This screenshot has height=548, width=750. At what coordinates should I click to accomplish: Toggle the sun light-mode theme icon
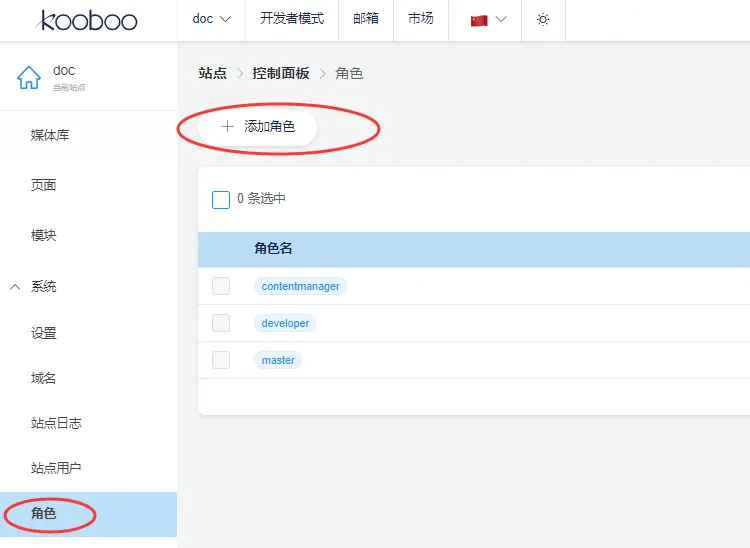pos(543,20)
